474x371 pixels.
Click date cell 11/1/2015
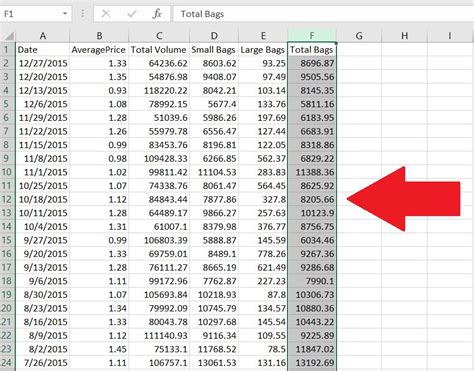pos(43,172)
